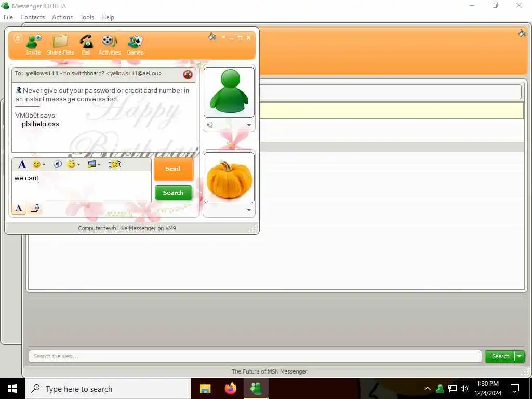This screenshot has height=399, width=532.
Task: Click the orange Send button
Action: (x=174, y=169)
